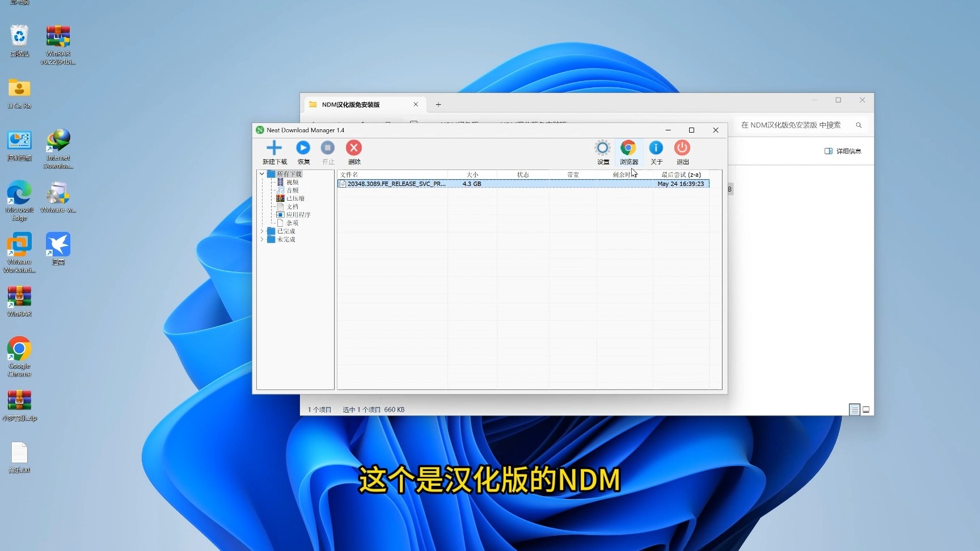Open a new File Explorer tab
Screen dimensions: 980x551
pos(438,104)
